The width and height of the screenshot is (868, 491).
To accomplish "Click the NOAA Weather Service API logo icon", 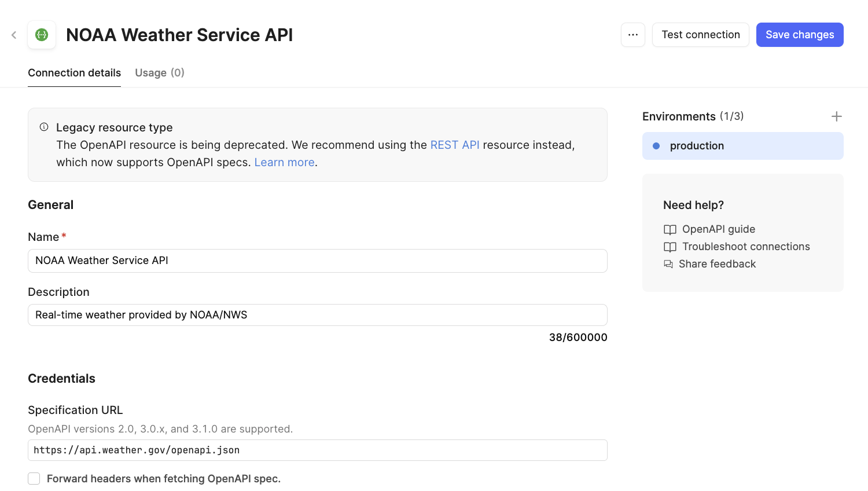I will click(x=41, y=35).
